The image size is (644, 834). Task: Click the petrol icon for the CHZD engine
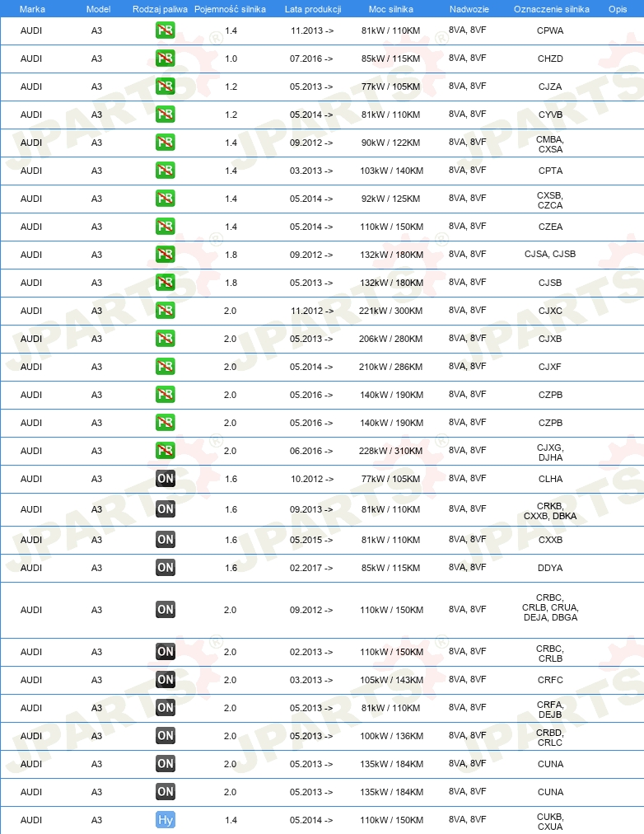pos(166,58)
